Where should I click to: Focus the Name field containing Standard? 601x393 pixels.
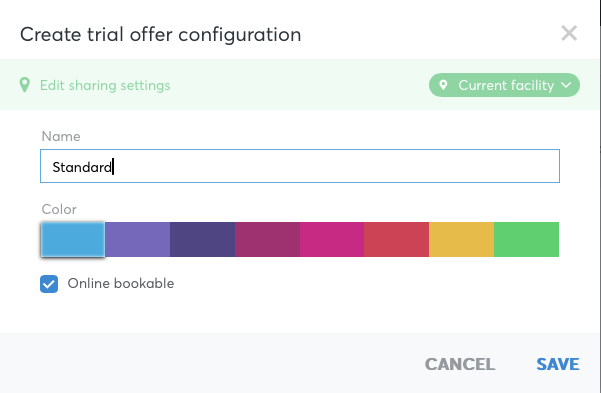pos(300,166)
